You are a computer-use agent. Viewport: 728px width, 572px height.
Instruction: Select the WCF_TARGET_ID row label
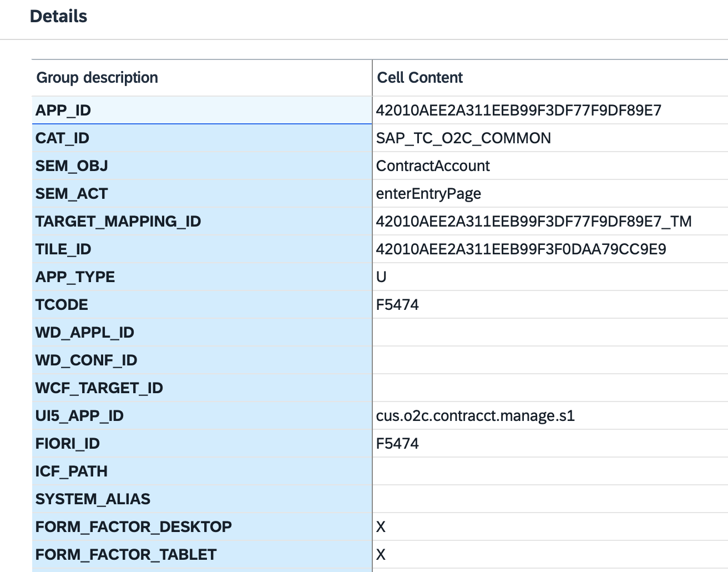pyautogui.click(x=202, y=388)
